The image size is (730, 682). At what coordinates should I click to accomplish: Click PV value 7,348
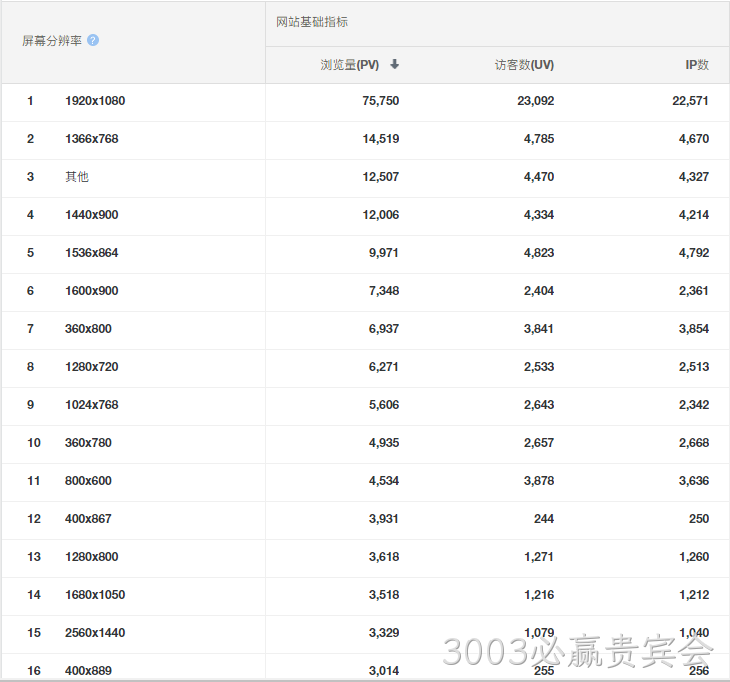[384, 290]
